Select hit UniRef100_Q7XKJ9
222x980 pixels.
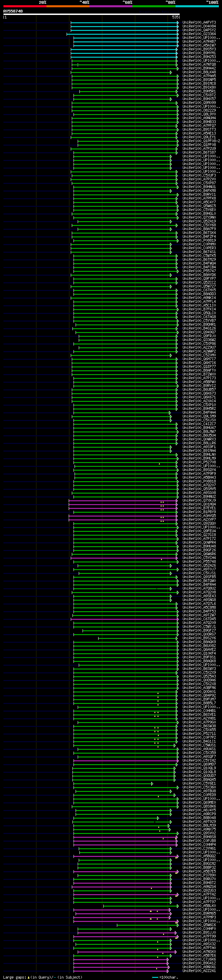(x=199, y=500)
